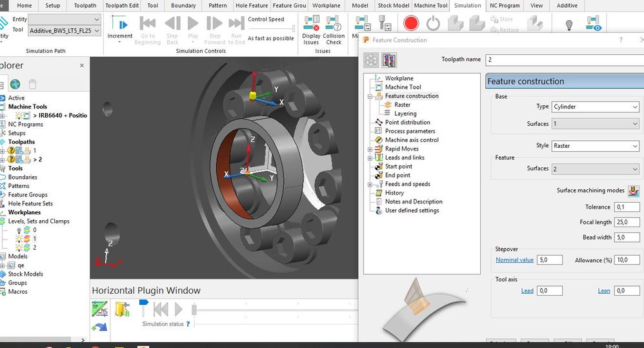Screen dimensions: 644x348
Task: Click the trash icon in Explorer toolbar
Action: [32, 84]
